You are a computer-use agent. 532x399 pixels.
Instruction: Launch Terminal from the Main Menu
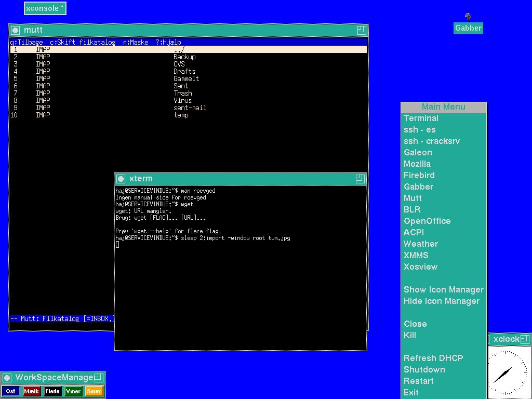[421, 118]
